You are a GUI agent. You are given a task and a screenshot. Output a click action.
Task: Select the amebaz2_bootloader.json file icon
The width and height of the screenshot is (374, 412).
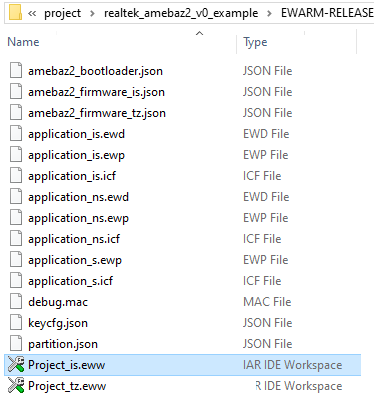pyautogui.click(x=16, y=70)
